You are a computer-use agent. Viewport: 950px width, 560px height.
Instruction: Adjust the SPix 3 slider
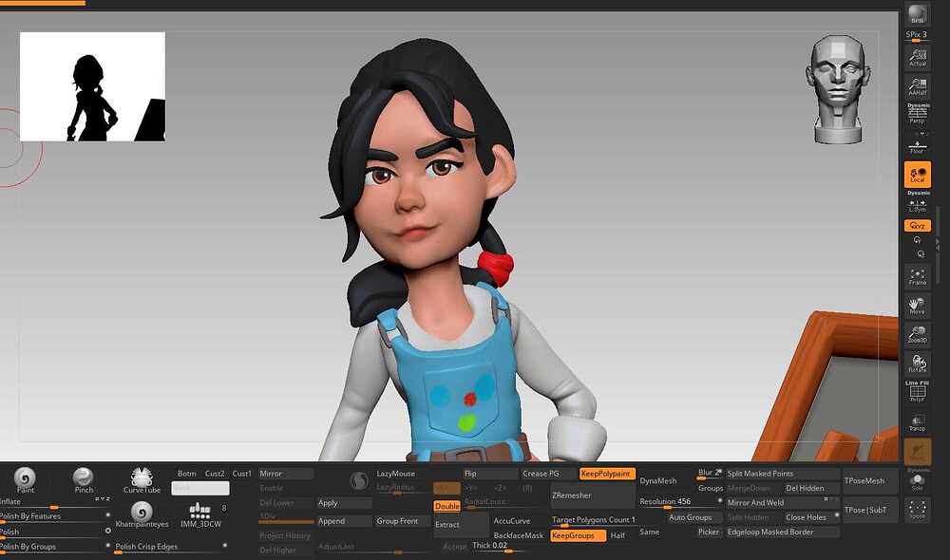point(918,36)
